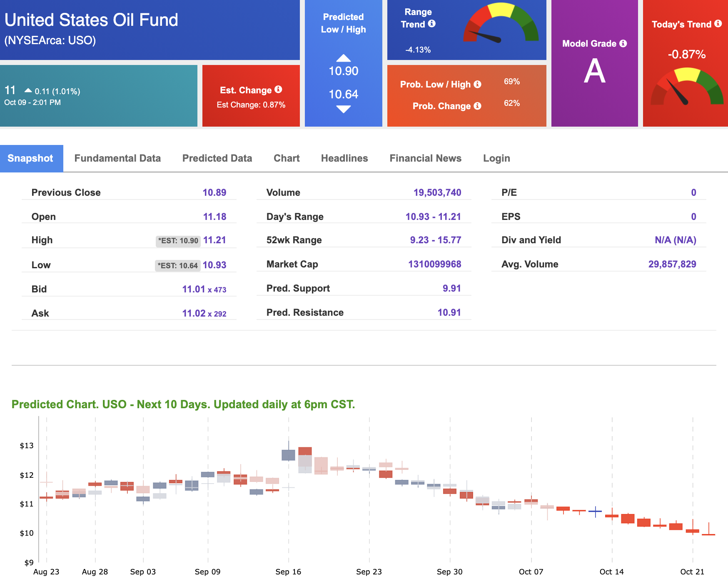
Task: Open the Chart tab
Action: (287, 158)
